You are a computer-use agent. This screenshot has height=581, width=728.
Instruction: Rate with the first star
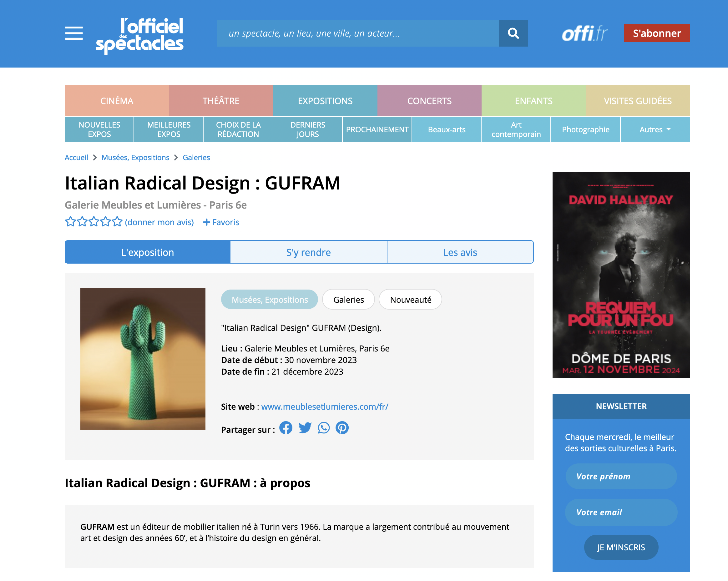point(70,222)
